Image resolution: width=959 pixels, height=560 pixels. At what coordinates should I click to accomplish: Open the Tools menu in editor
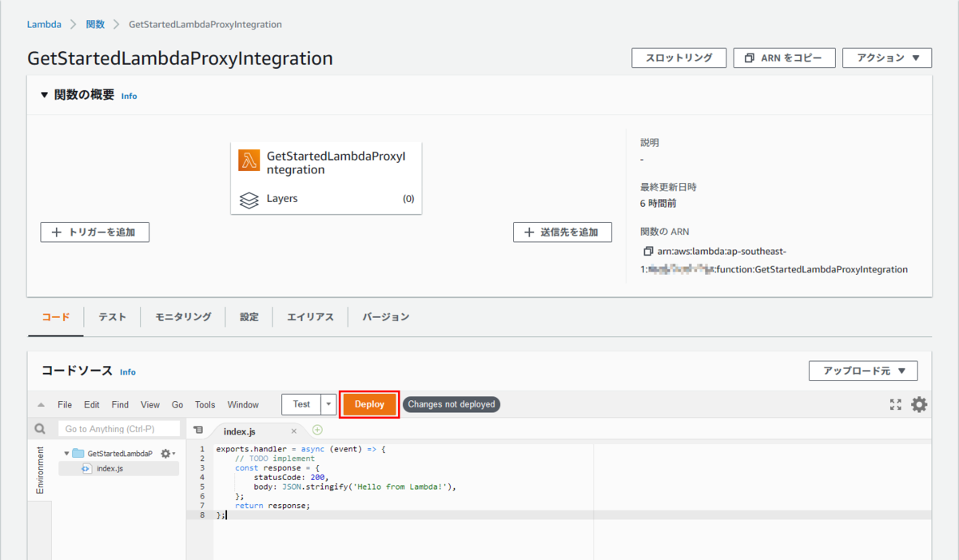click(205, 405)
